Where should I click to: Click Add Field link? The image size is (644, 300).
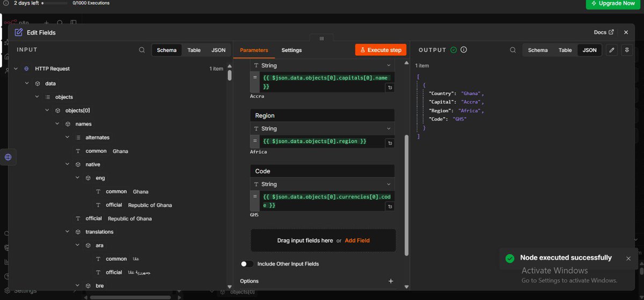357,240
